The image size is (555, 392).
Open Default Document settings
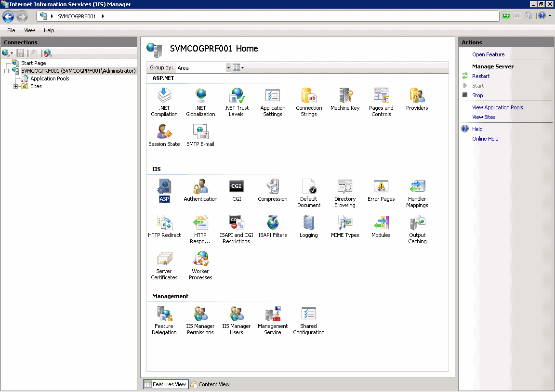click(309, 193)
